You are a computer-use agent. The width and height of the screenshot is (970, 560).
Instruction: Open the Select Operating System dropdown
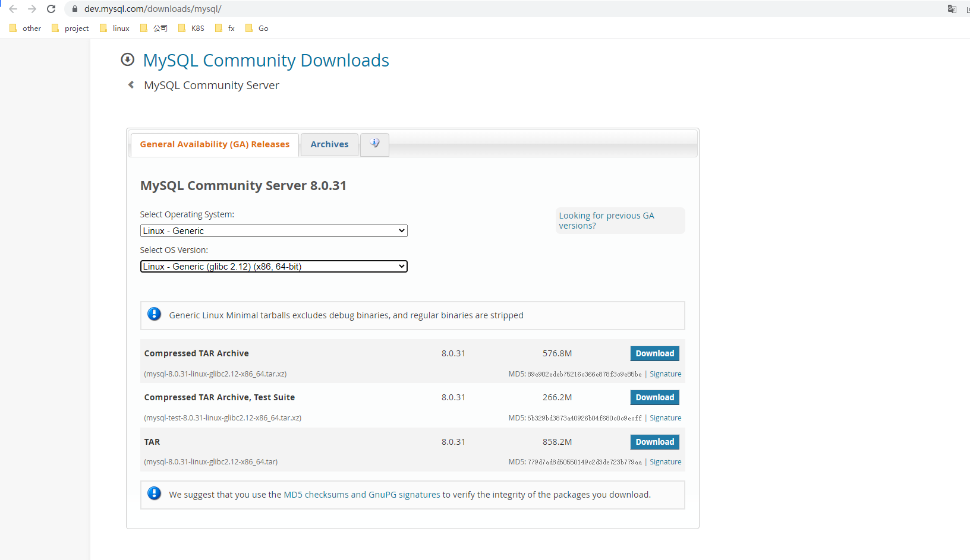coord(273,231)
